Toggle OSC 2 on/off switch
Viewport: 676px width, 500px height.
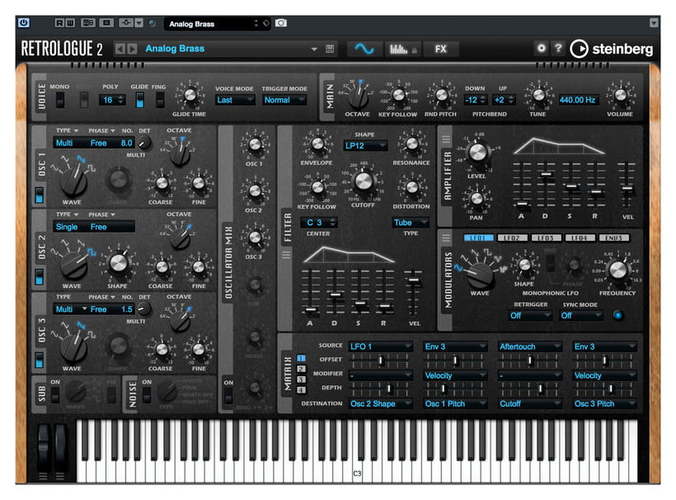coord(39,276)
